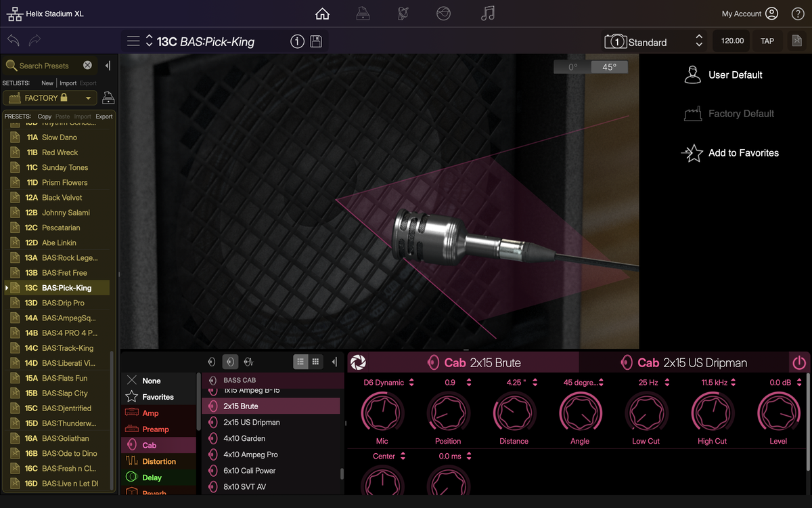Open the preset info icon
This screenshot has height=508, width=812.
click(297, 41)
